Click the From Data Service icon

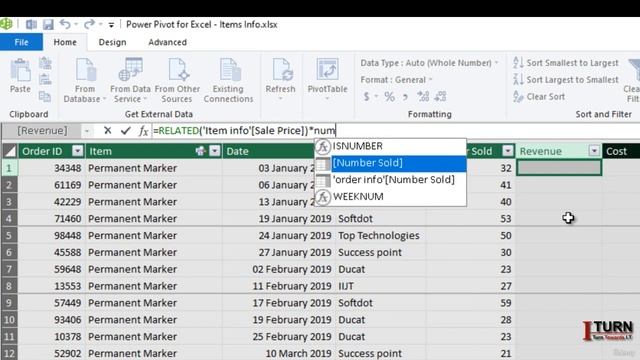[130, 70]
